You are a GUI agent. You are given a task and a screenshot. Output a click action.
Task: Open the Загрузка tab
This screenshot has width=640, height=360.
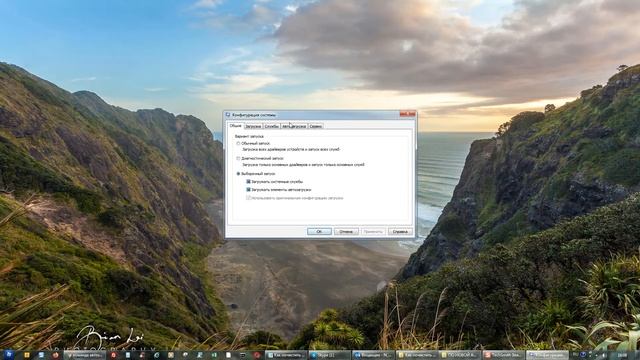[253, 126]
